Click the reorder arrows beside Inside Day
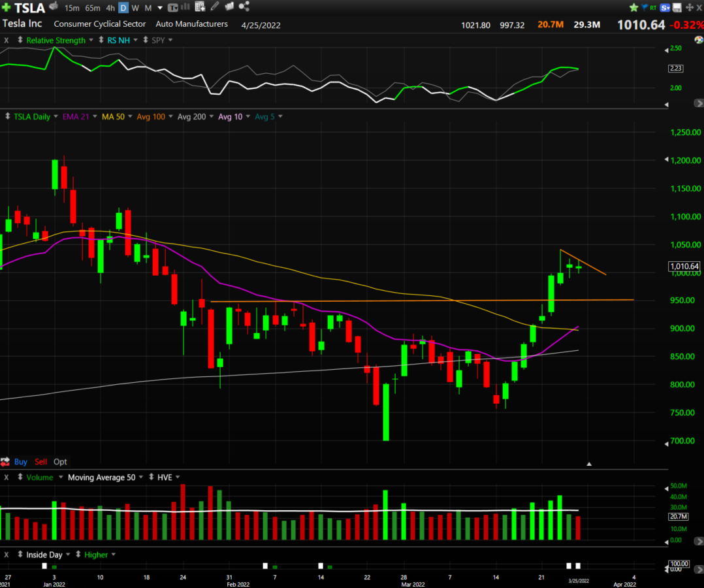 (x=20, y=554)
